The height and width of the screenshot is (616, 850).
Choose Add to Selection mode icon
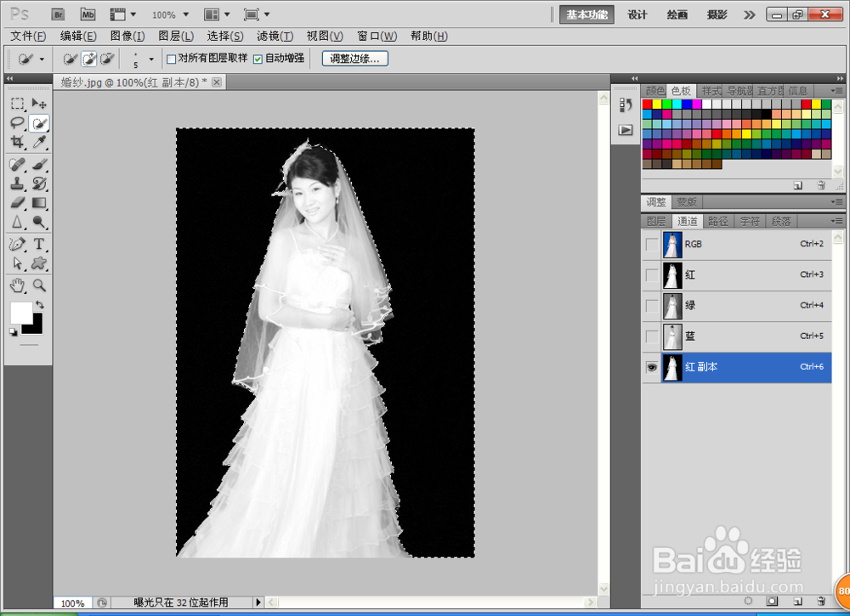click(89, 59)
